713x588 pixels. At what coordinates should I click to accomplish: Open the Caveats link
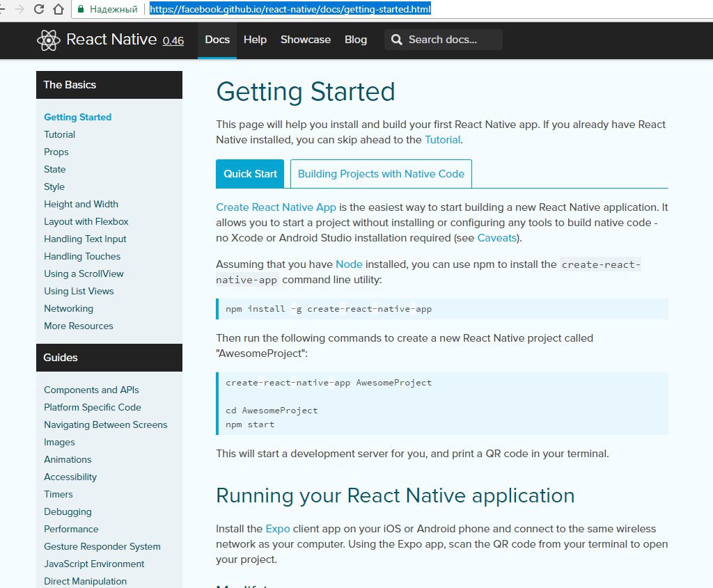click(x=496, y=238)
